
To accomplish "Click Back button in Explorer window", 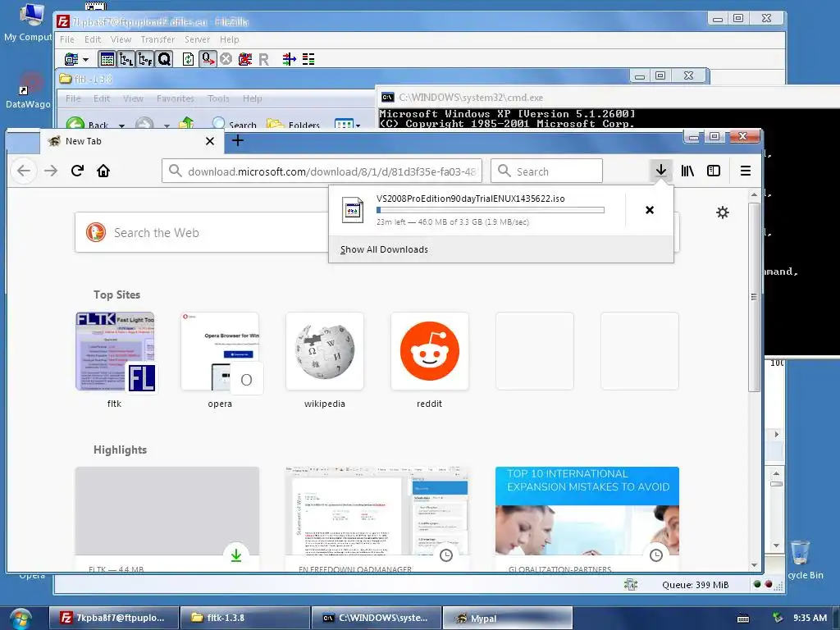I will pos(87,123).
